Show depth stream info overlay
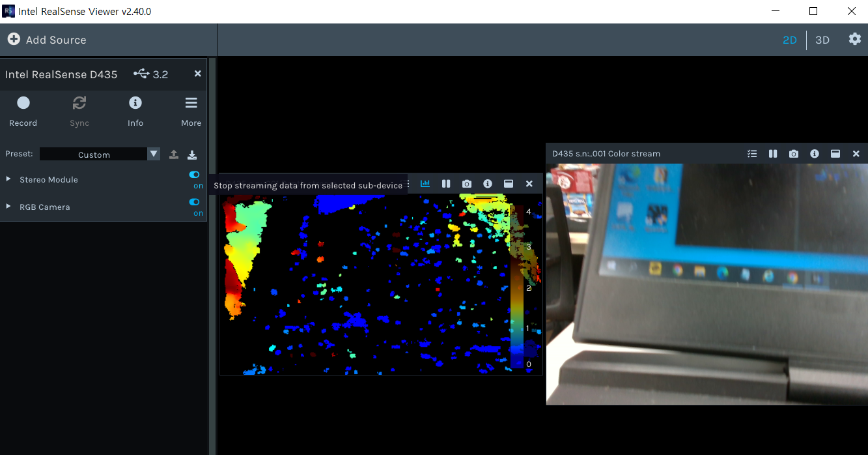The image size is (868, 455). tap(488, 184)
